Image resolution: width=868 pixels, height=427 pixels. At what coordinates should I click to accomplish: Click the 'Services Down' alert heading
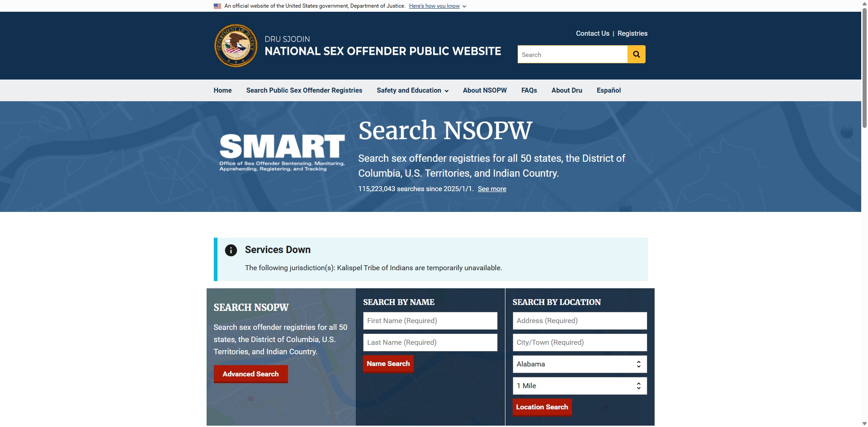[x=278, y=250]
